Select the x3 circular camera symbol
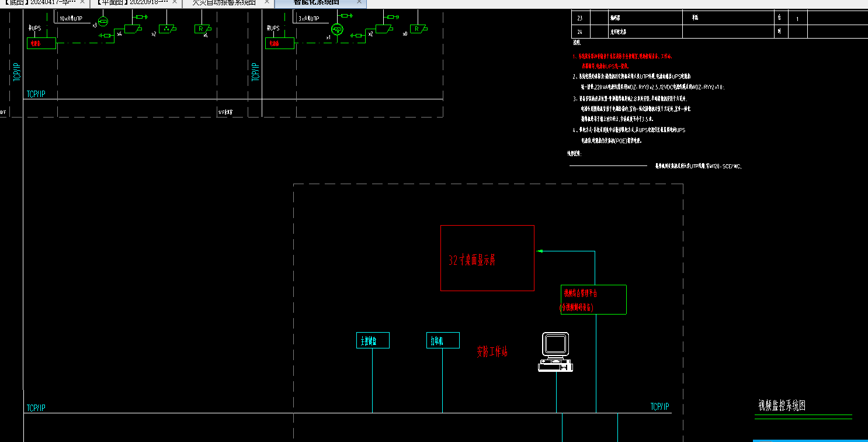This screenshot has width=868, height=442. pos(103,22)
